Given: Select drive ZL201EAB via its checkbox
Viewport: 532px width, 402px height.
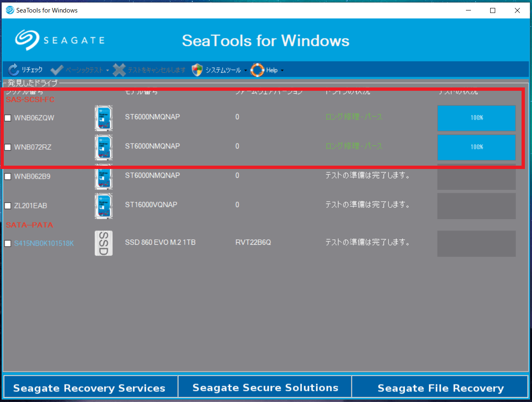Looking at the screenshot, I should pyautogui.click(x=8, y=206).
